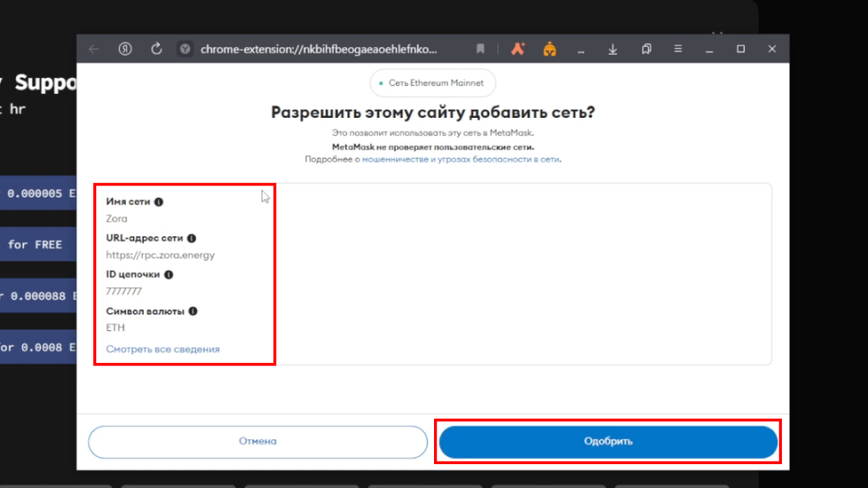Click info icon beside ID цепочки
The image size is (868, 488).
[169, 275]
